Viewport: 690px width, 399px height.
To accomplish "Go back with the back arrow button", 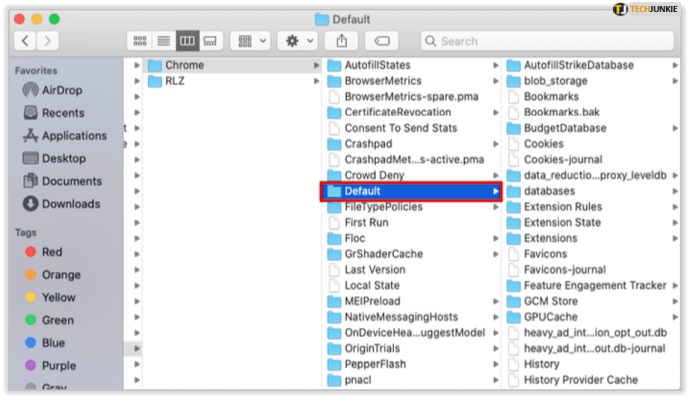I will [26, 41].
